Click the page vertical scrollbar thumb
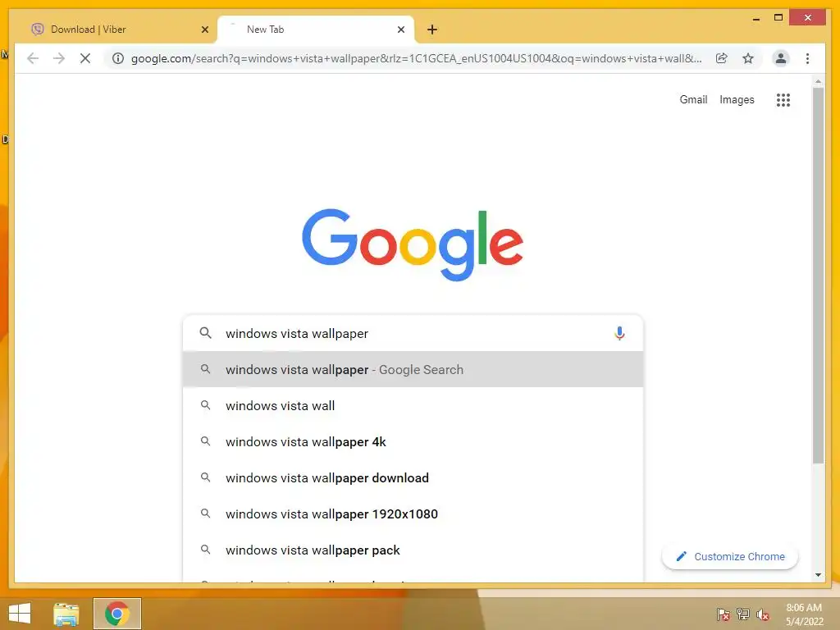 point(818,276)
